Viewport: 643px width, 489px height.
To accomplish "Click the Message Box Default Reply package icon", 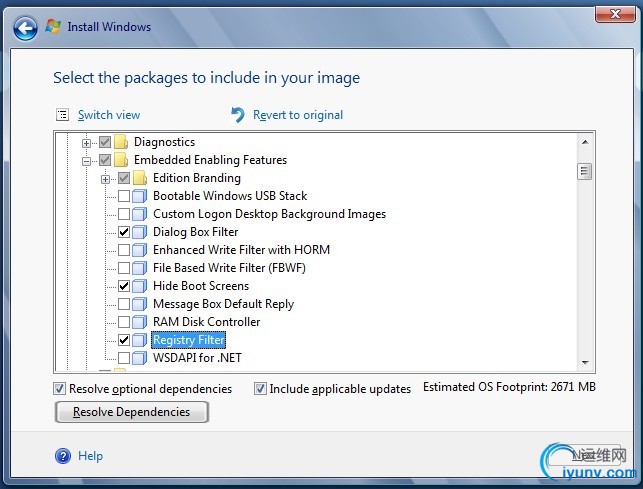I will click(x=140, y=304).
